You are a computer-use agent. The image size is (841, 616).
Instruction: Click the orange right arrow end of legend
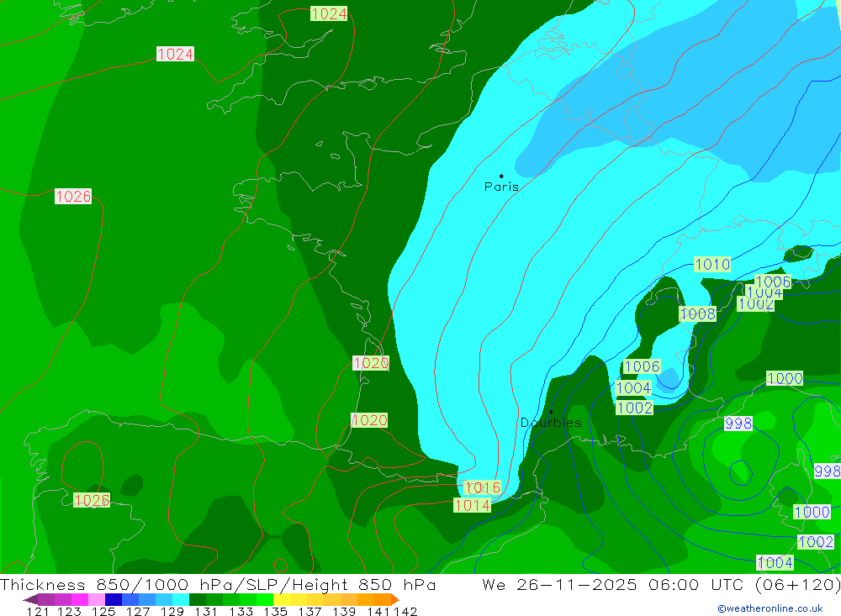coord(395,599)
